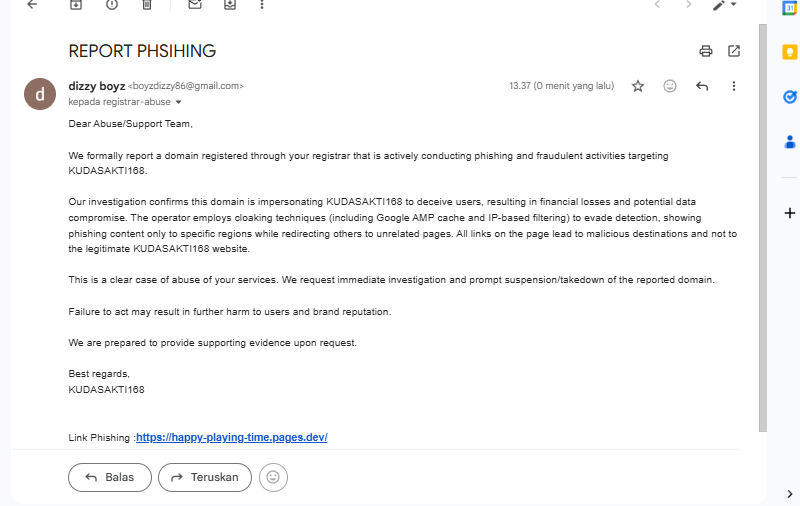The image size is (800, 506).
Task: Report this email as spam
Action: click(x=111, y=5)
